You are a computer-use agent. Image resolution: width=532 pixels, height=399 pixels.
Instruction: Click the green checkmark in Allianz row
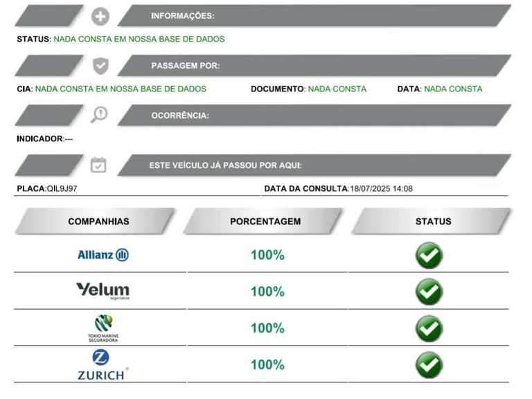[429, 255]
